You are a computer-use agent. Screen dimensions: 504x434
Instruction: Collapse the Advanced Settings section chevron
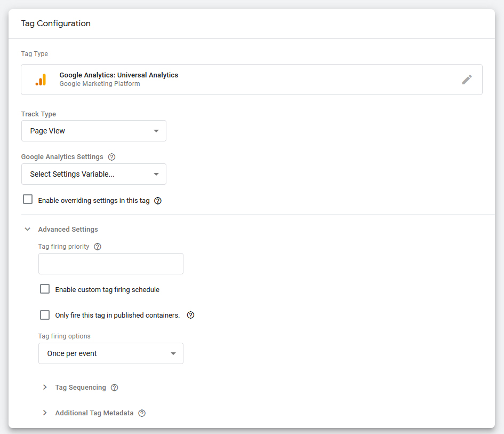[28, 229]
